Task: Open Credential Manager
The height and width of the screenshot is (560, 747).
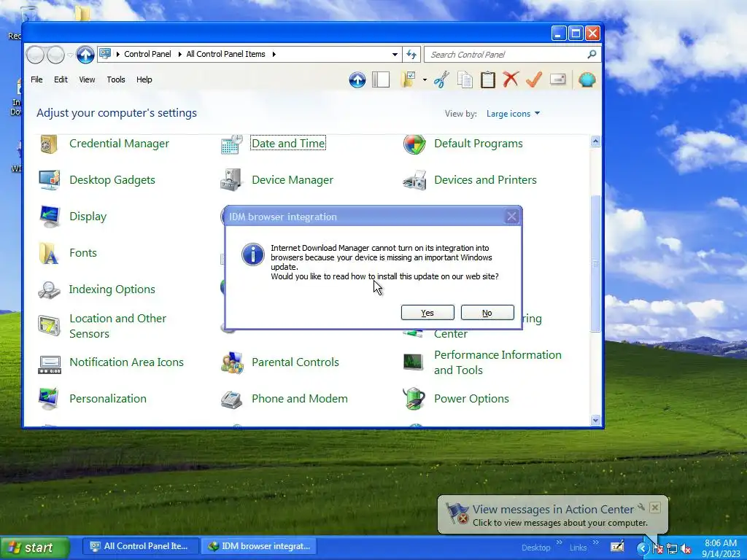Action: (119, 144)
